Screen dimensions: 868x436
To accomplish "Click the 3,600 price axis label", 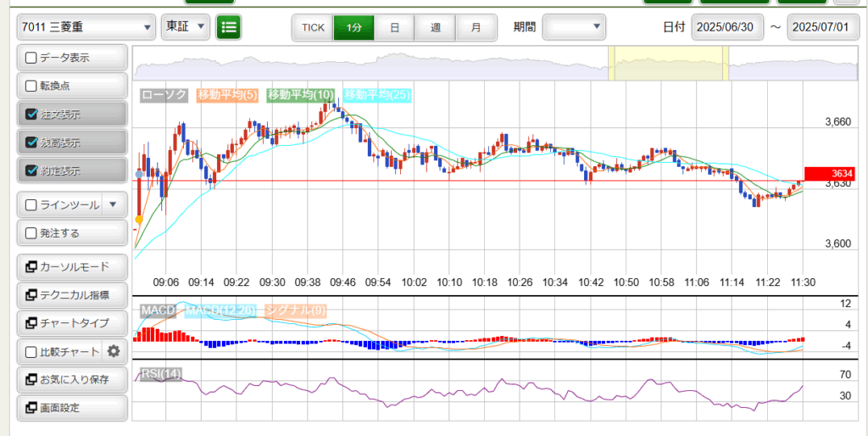I will [x=837, y=244].
